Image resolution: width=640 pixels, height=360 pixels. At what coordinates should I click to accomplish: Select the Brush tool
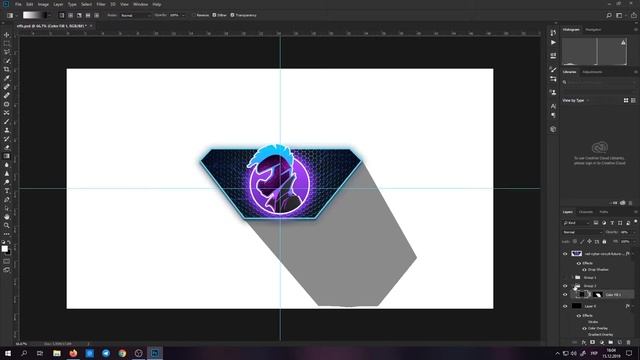click(7, 121)
